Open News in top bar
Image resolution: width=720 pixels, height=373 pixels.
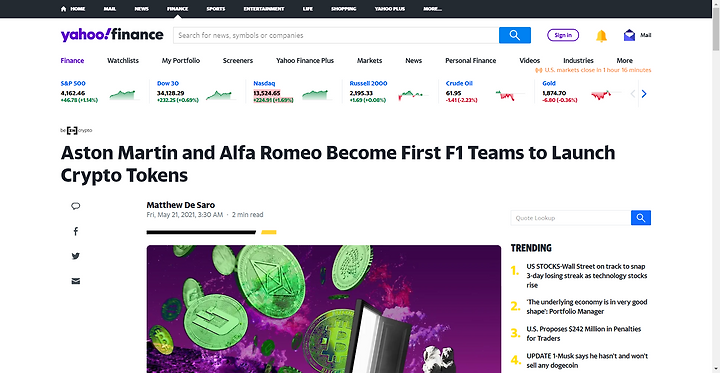pos(141,9)
